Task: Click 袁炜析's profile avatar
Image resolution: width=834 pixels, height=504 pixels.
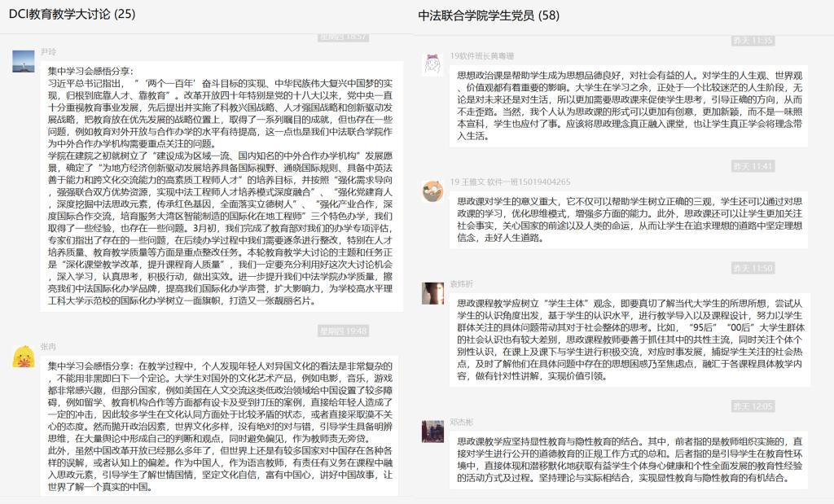Action: pos(433,293)
